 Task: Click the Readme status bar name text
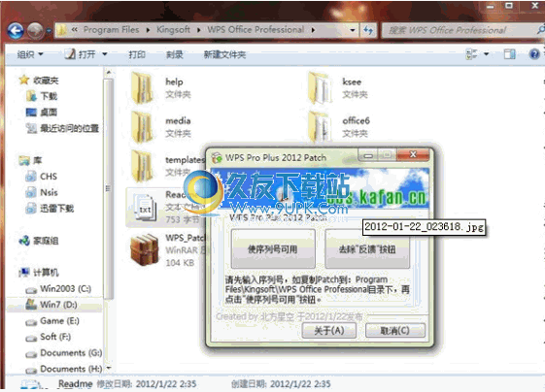(x=76, y=383)
